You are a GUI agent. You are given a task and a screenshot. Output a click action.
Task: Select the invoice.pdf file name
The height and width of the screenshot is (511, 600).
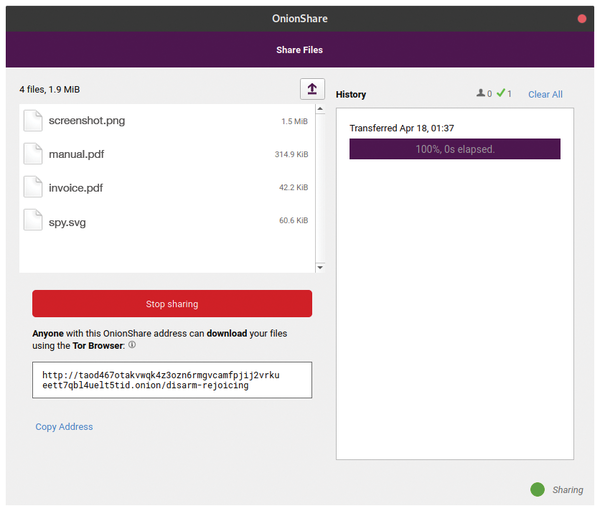[x=76, y=188]
